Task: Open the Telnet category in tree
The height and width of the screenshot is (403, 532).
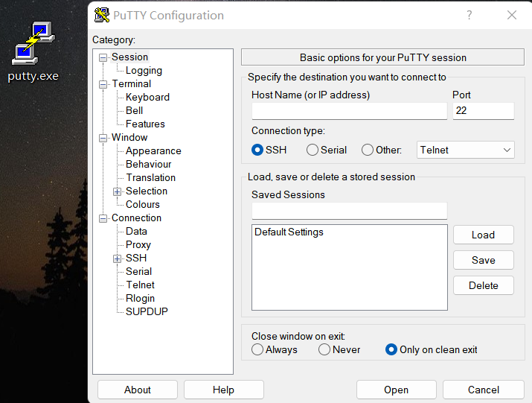Action: click(x=141, y=285)
